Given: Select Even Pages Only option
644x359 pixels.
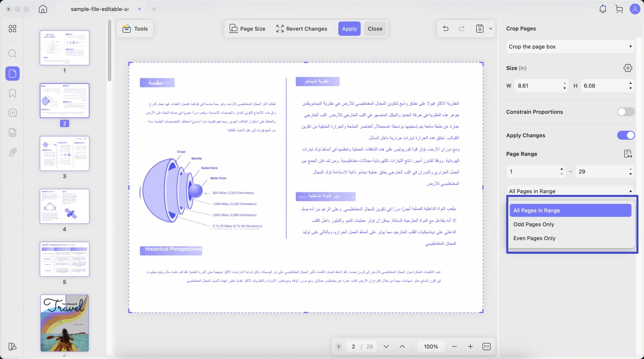Looking at the screenshot, I should [571, 238].
